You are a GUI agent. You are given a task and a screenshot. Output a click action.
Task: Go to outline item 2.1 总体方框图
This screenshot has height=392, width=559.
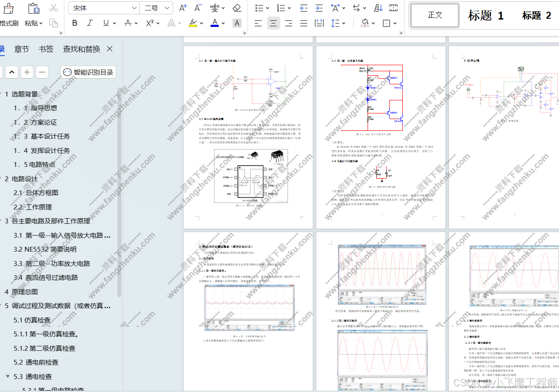pyautogui.click(x=36, y=193)
